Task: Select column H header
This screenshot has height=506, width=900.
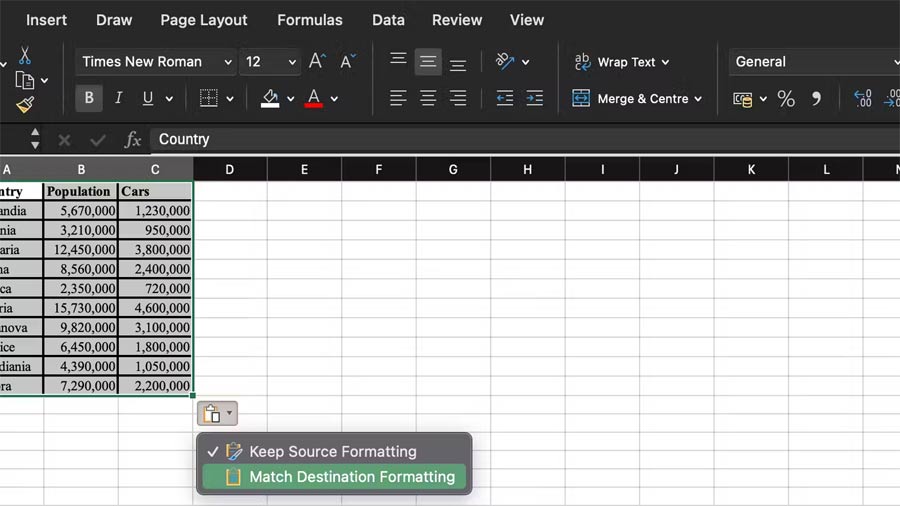Action: pyautogui.click(x=527, y=169)
